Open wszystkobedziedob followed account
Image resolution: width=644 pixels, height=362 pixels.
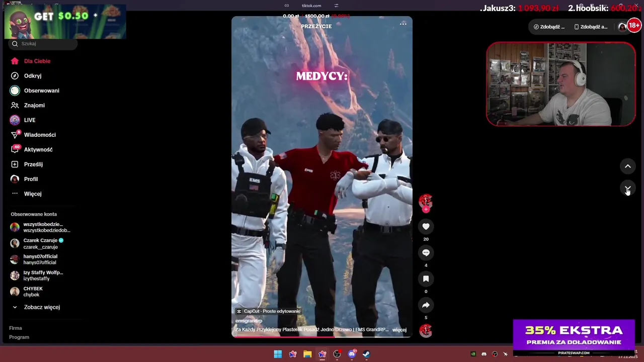pos(41,227)
